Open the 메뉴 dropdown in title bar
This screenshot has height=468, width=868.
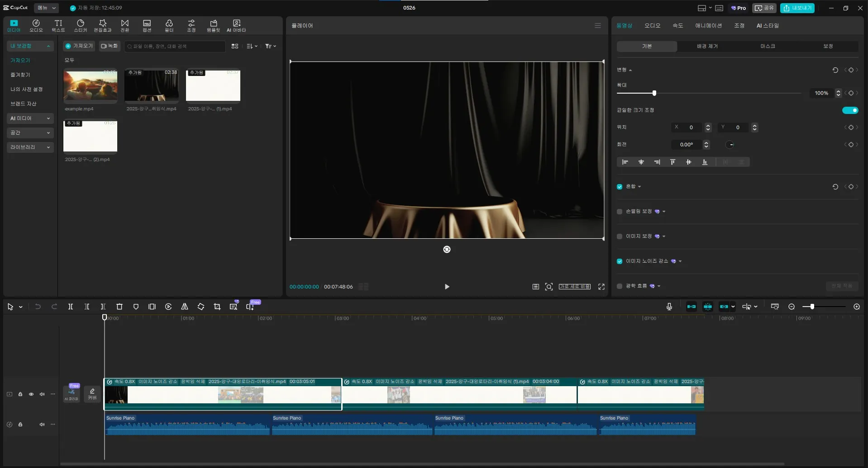46,8
